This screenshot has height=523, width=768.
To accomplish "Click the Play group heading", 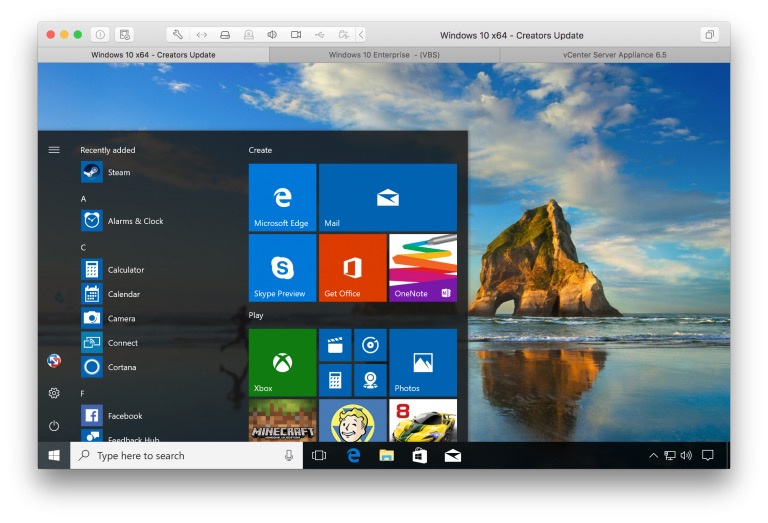I will pyautogui.click(x=256, y=315).
